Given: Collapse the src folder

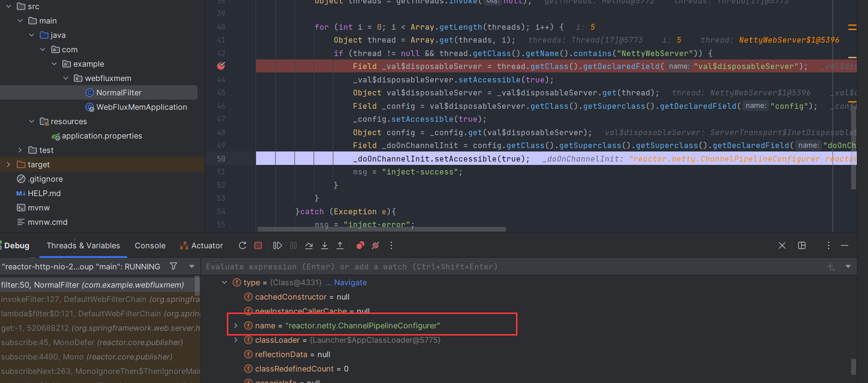Looking at the screenshot, I should (x=8, y=6).
